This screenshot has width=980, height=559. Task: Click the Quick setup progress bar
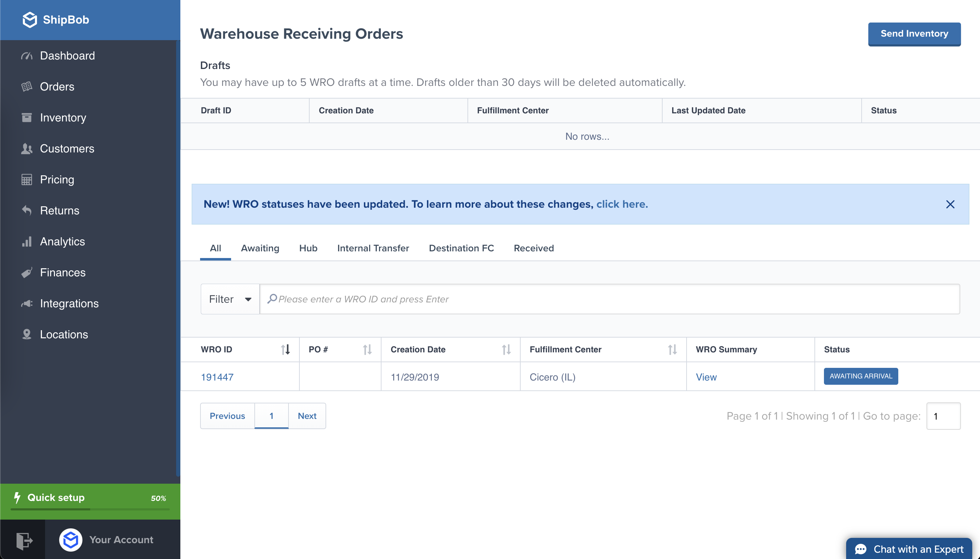click(x=90, y=509)
